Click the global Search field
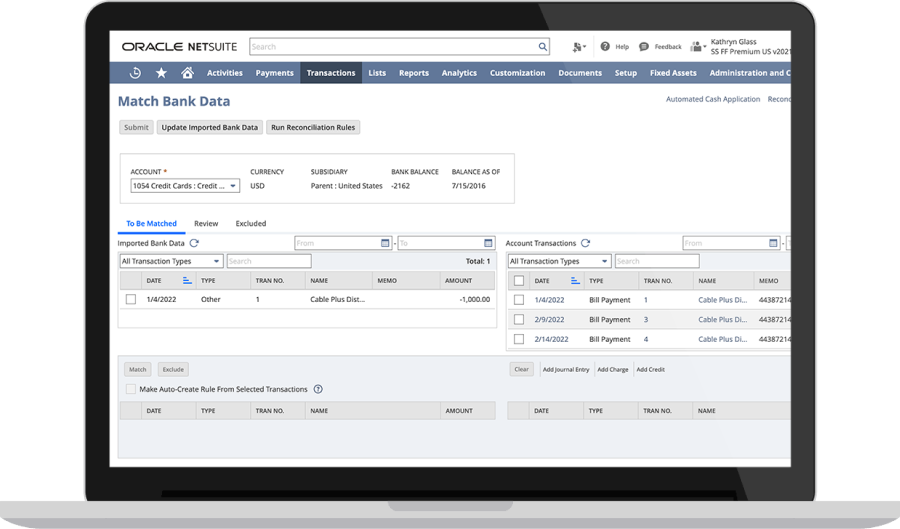Screen dimensions: 900x529 pyautogui.click(x=393, y=46)
